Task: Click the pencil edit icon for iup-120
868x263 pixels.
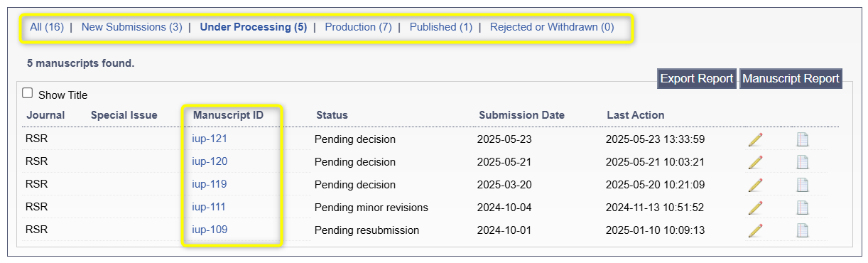Action: tap(756, 163)
